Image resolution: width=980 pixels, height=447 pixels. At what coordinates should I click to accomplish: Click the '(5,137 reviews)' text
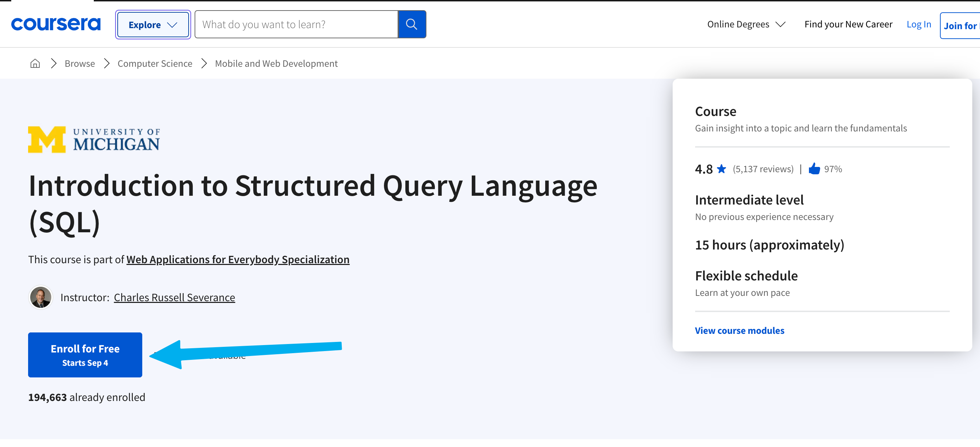click(763, 169)
